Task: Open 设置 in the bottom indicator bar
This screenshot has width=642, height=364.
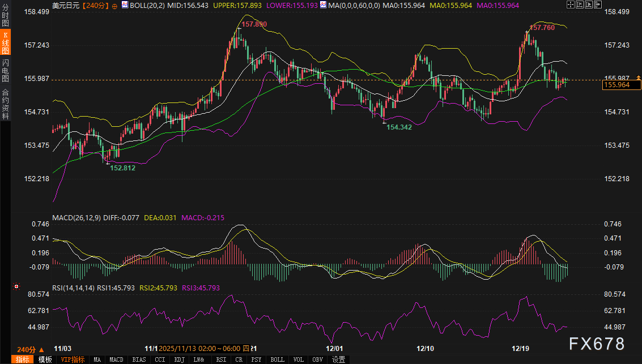Action: point(338,359)
